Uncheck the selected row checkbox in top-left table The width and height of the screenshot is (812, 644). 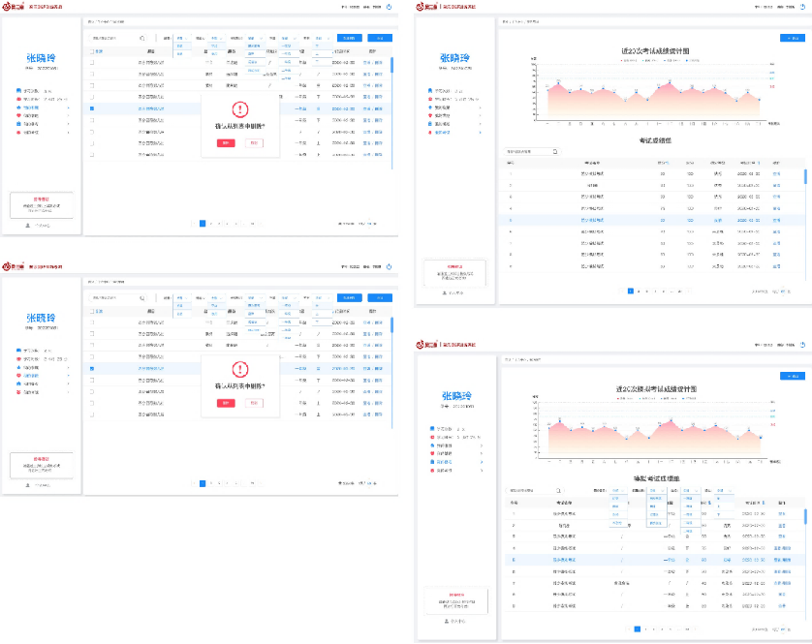92,109
